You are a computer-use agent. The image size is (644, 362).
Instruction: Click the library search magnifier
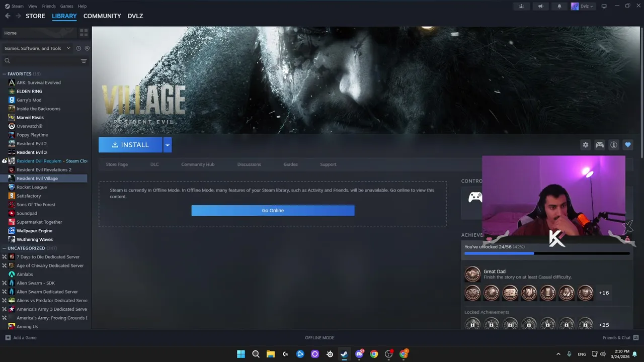click(7, 61)
